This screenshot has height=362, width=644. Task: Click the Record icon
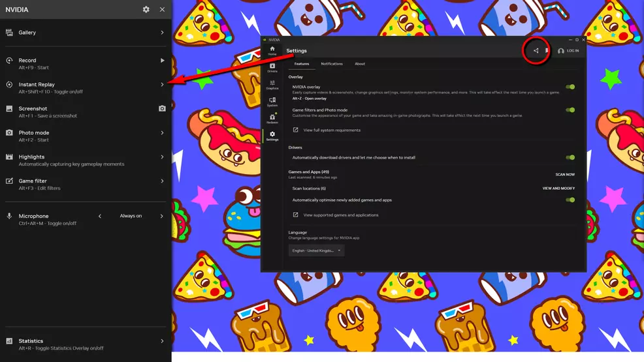click(x=9, y=60)
